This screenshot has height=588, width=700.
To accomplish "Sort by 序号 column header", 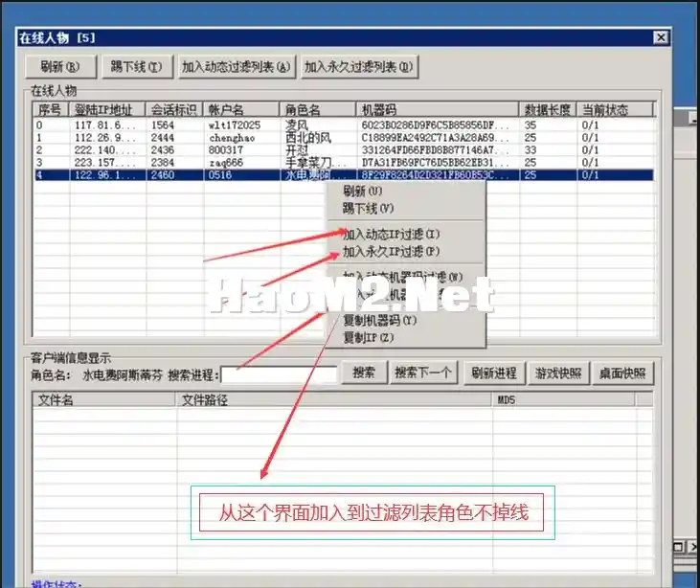I will tap(51, 109).
